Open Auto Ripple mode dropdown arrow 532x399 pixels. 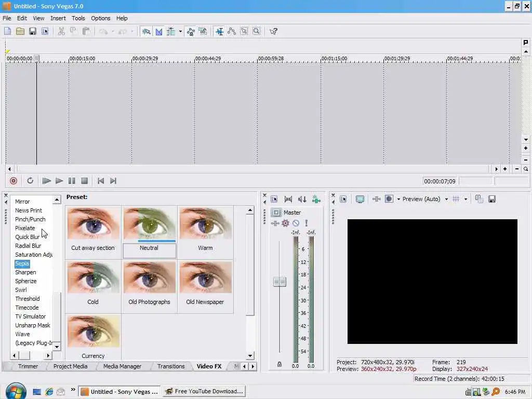point(180,32)
